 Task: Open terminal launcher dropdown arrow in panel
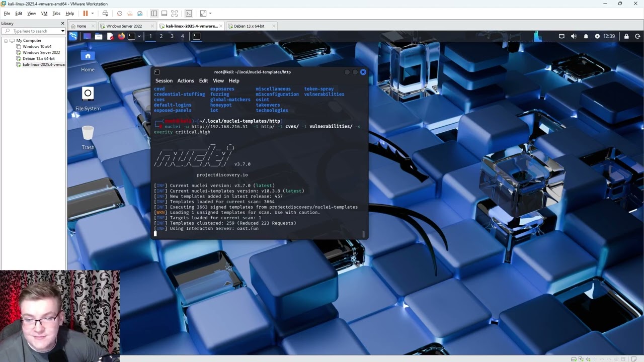(x=139, y=36)
